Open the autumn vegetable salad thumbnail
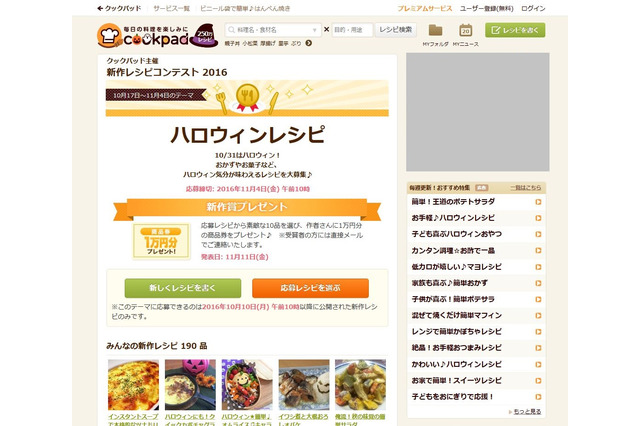The image size is (640, 426). click(360, 385)
